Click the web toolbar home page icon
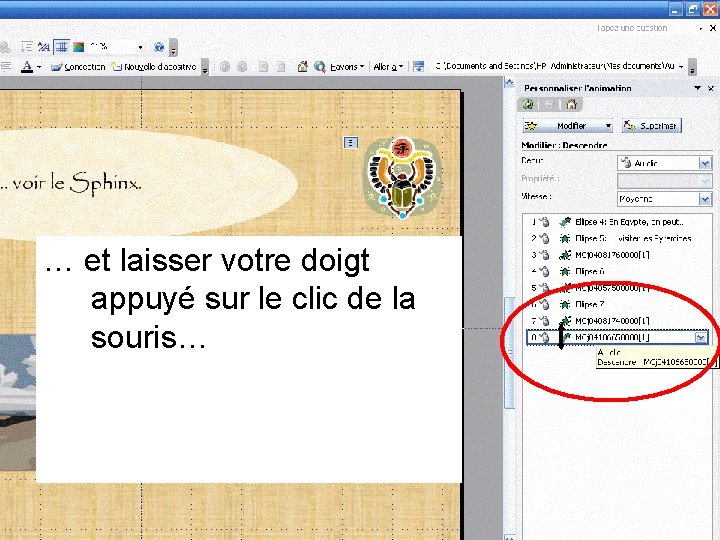This screenshot has width=720, height=540. click(x=302, y=67)
